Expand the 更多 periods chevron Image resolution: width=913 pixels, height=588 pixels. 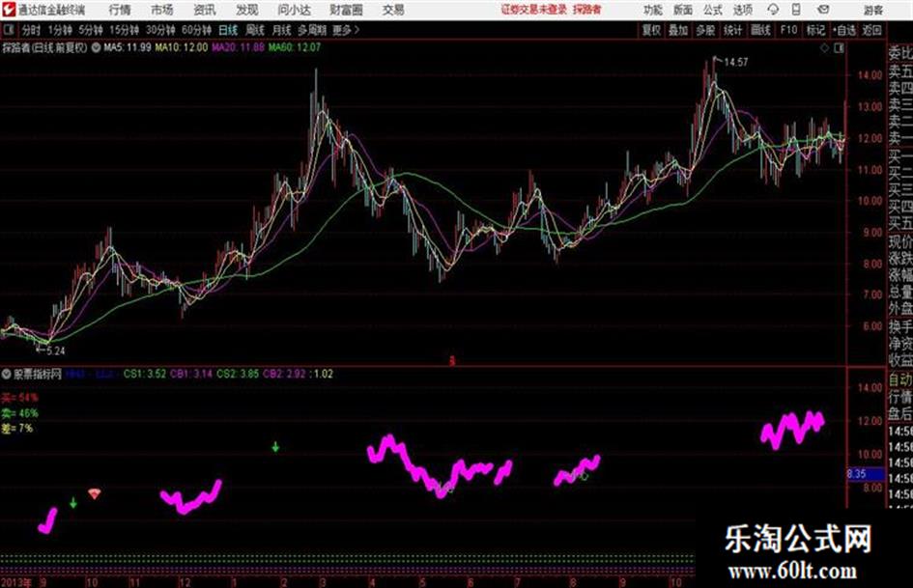click(357, 30)
